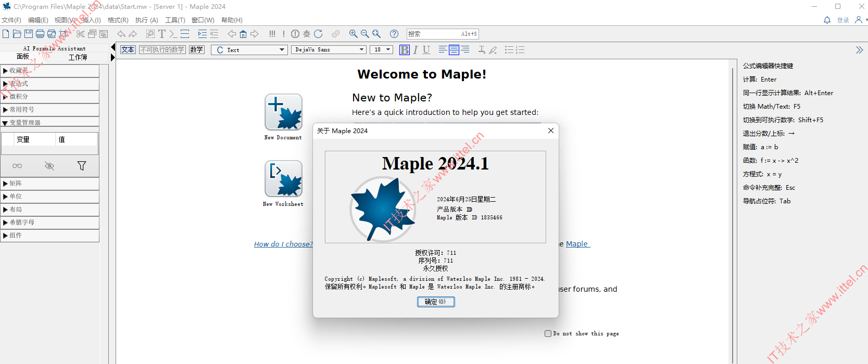Open the 格式(R) menu
Screen dimensions: 868x364
point(118,20)
